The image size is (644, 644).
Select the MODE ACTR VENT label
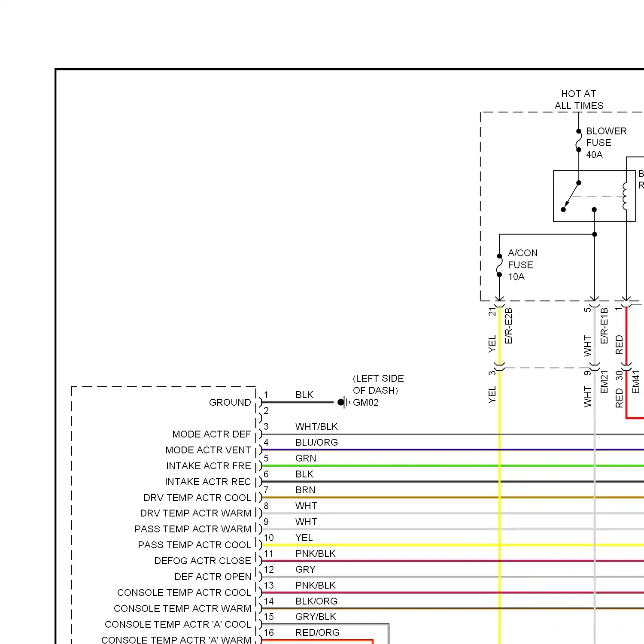click(208, 450)
